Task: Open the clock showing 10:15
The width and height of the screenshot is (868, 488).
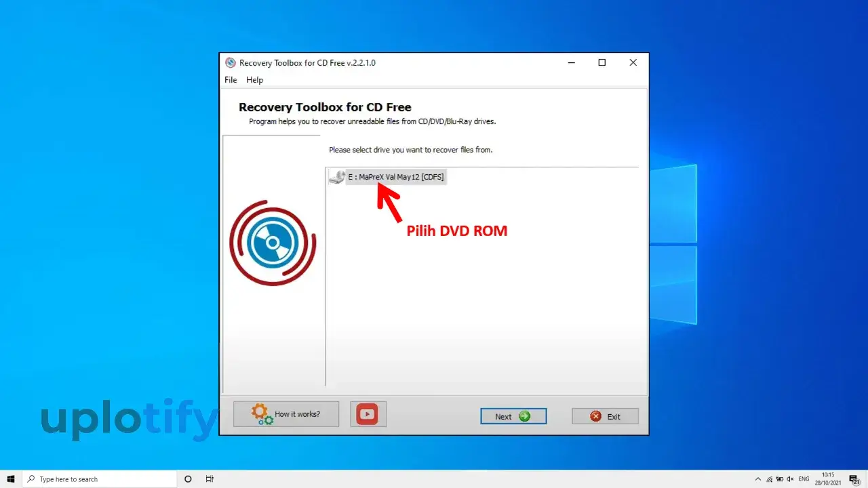Action: coord(828,479)
